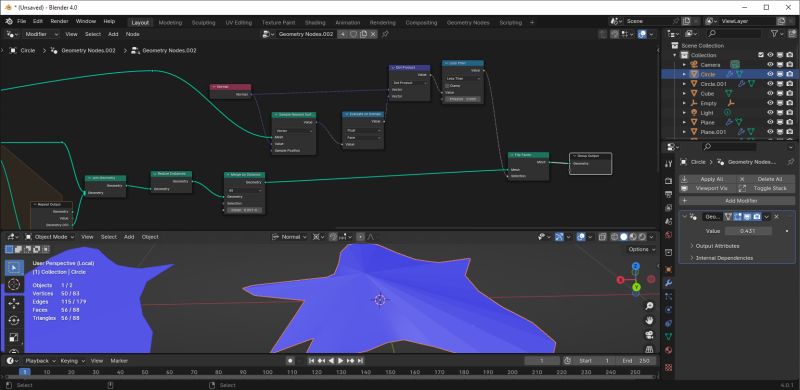Open the File menu
Viewport: 800px width, 390px height.
tap(21, 21)
